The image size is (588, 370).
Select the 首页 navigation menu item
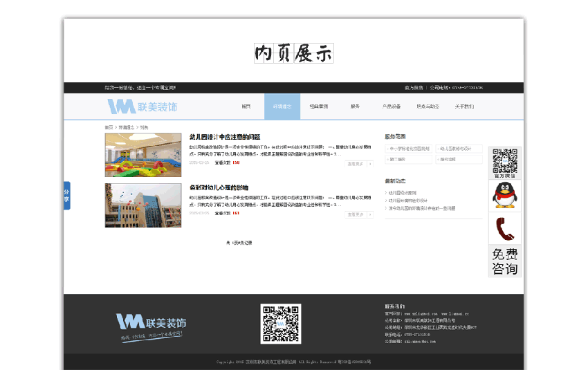246,107
